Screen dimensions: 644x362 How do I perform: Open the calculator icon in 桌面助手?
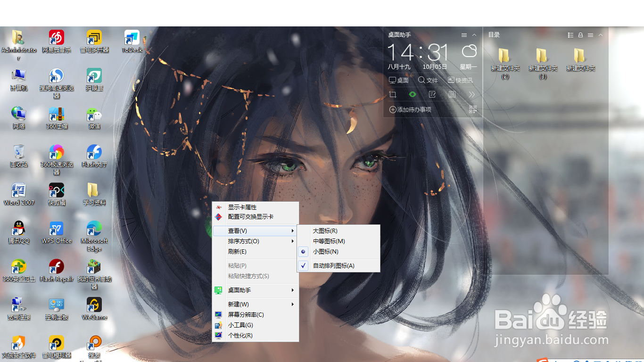452,95
